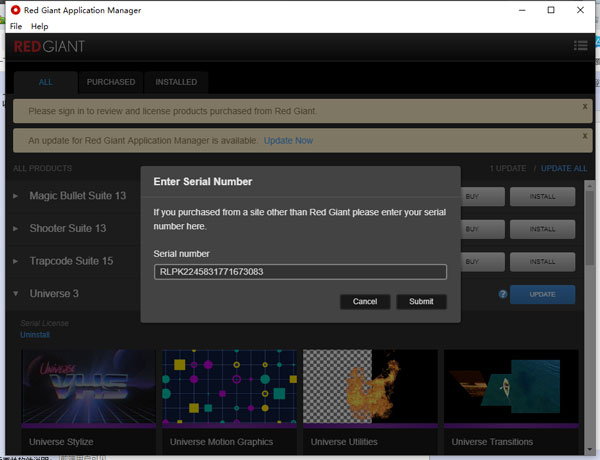Click INSTALL for Trapcode Suite 15
The width and height of the screenshot is (600, 460).
tap(542, 262)
